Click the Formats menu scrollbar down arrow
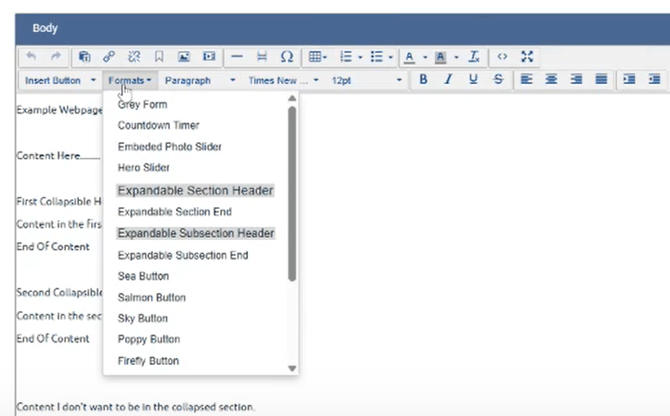Image resolution: width=670 pixels, height=416 pixels. 292,368
